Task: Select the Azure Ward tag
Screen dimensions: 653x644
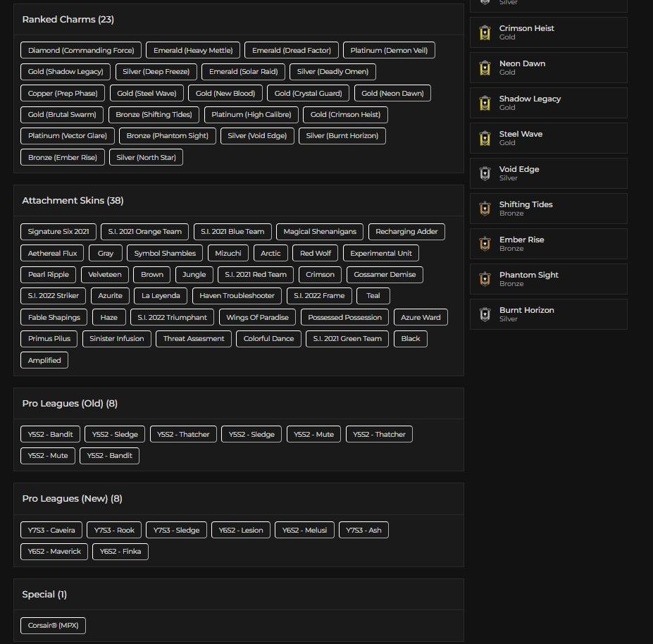Action: [421, 317]
